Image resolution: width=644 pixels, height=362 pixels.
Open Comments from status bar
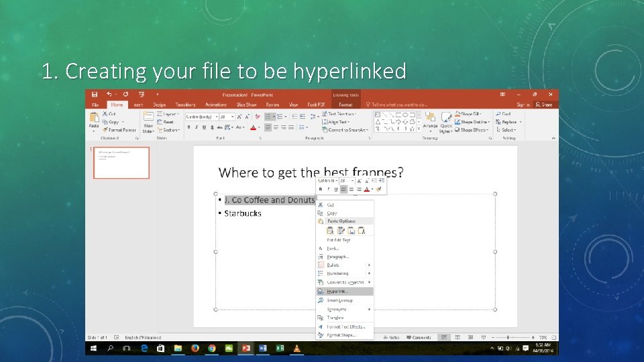[419, 337]
